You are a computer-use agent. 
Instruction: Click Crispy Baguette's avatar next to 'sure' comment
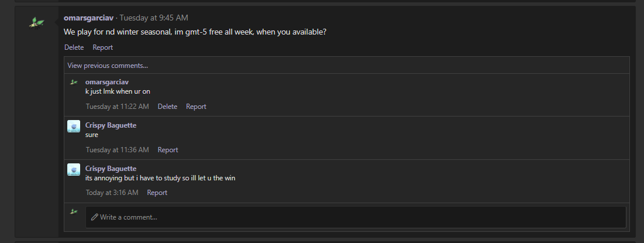tap(74, 126)
